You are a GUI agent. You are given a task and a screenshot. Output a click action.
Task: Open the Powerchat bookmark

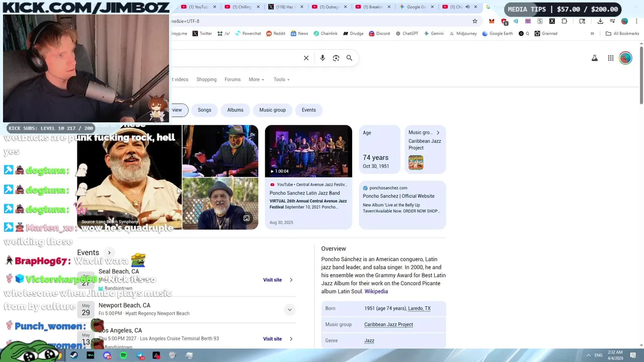(248, 34)
